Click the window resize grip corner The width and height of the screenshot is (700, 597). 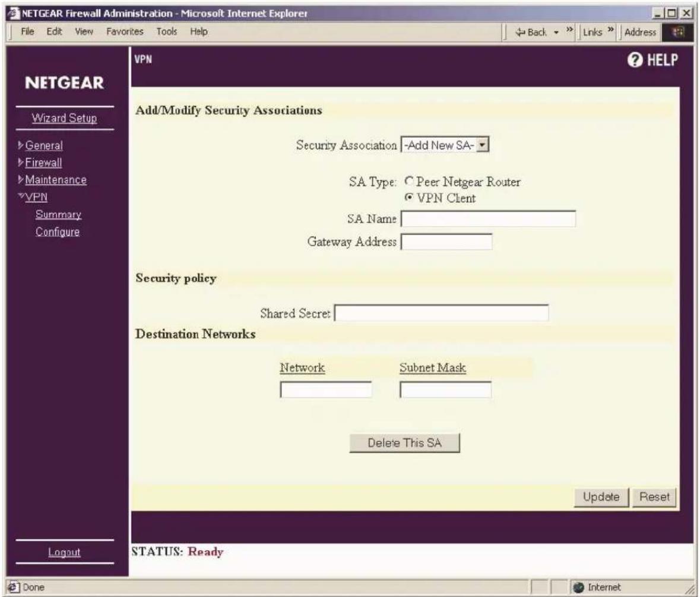click(x=690, y=589)
